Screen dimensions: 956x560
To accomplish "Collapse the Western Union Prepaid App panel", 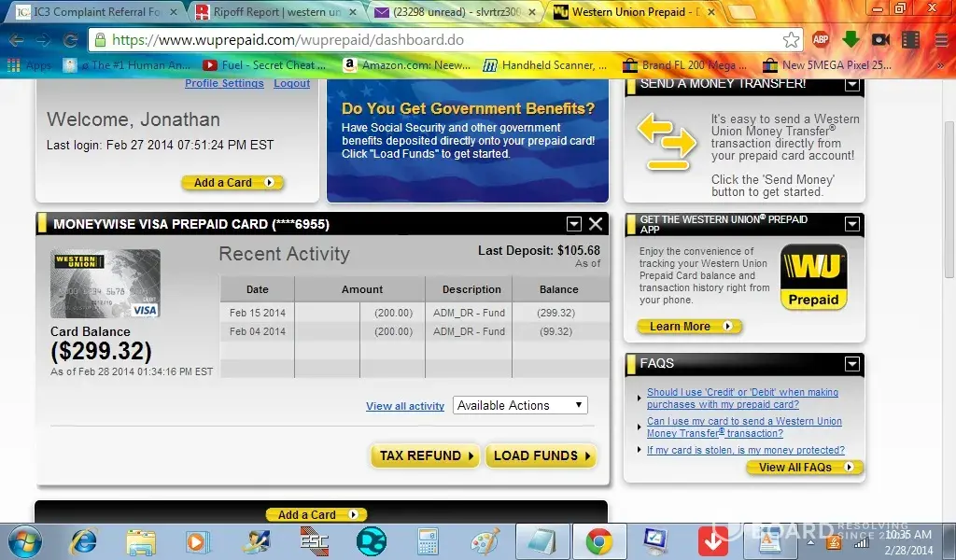I will click(x=851, y=224).
